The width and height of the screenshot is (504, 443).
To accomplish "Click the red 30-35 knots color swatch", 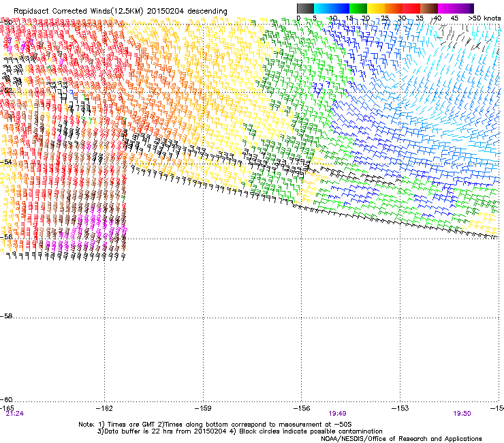I will pos(411,8).
